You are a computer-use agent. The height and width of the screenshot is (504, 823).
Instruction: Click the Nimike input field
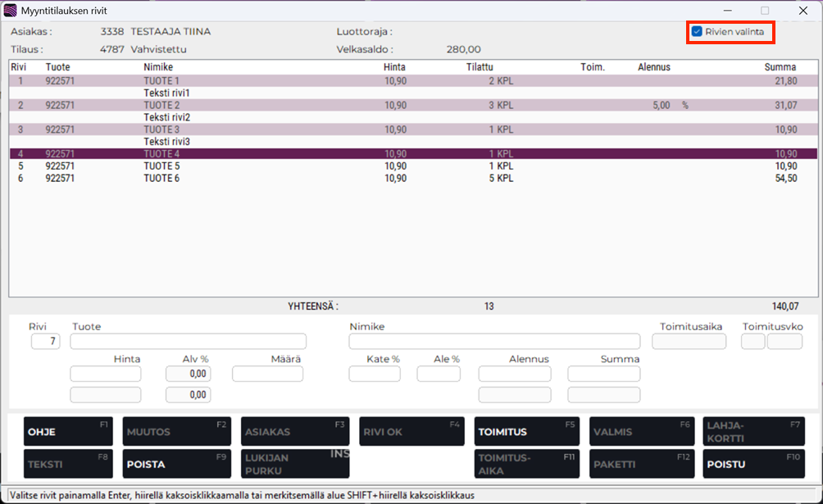[493, 342]
